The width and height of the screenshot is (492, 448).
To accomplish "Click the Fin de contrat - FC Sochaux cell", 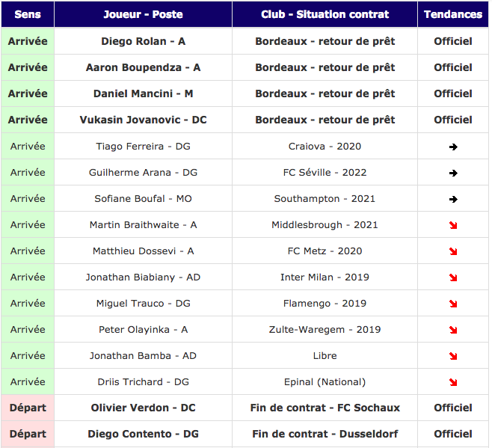I will pos(325,408).
